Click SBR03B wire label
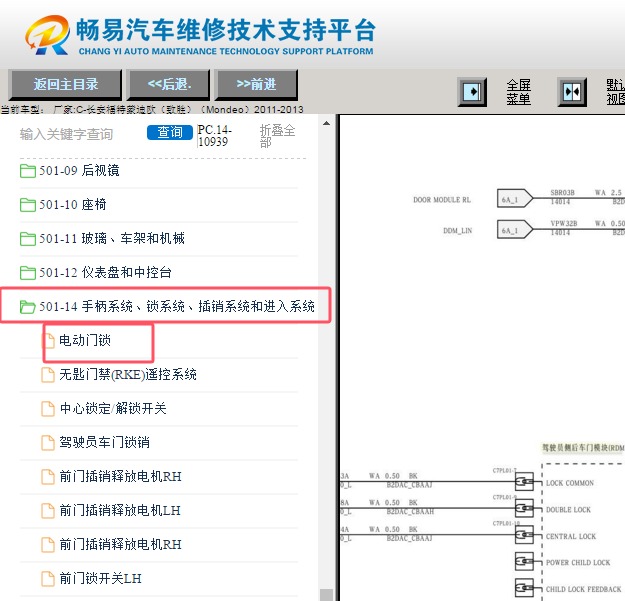 coord(562,192)
